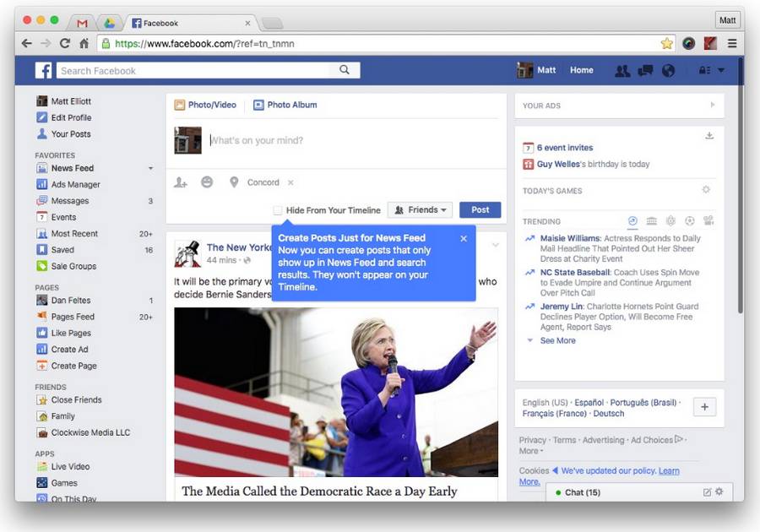Expand the News Feed sort options arrow
Viewport: 760px width, 532px height.
[150, 167]
